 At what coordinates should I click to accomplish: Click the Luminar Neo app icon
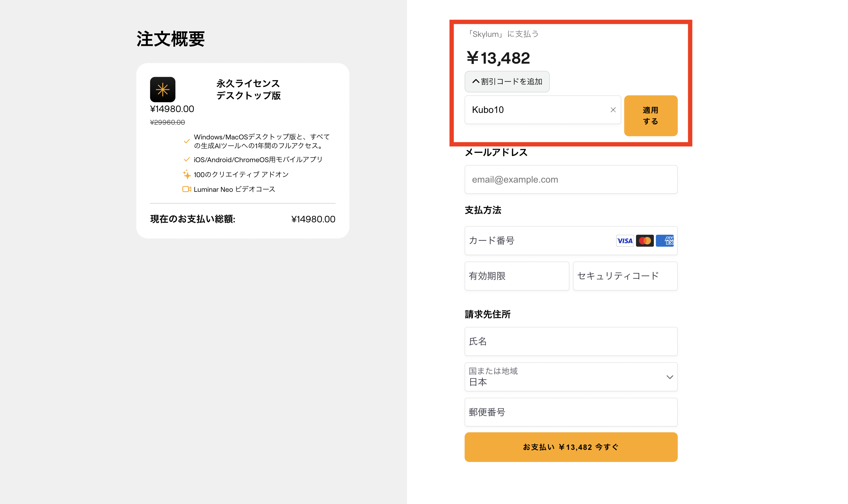(x=163, y=89)
